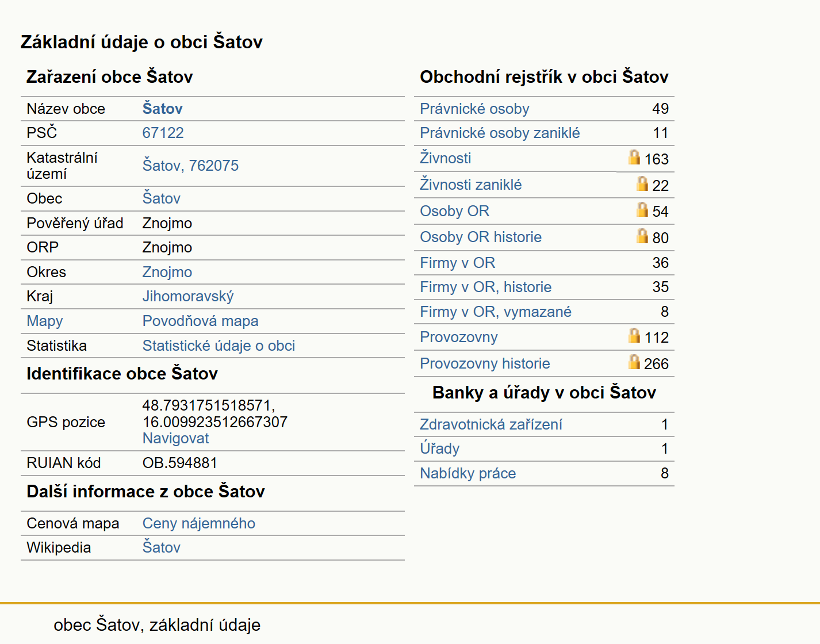Open the Firmy v OR, historie link
The width and height of the screenshot is (820, 644).
[x=485, y=287]
